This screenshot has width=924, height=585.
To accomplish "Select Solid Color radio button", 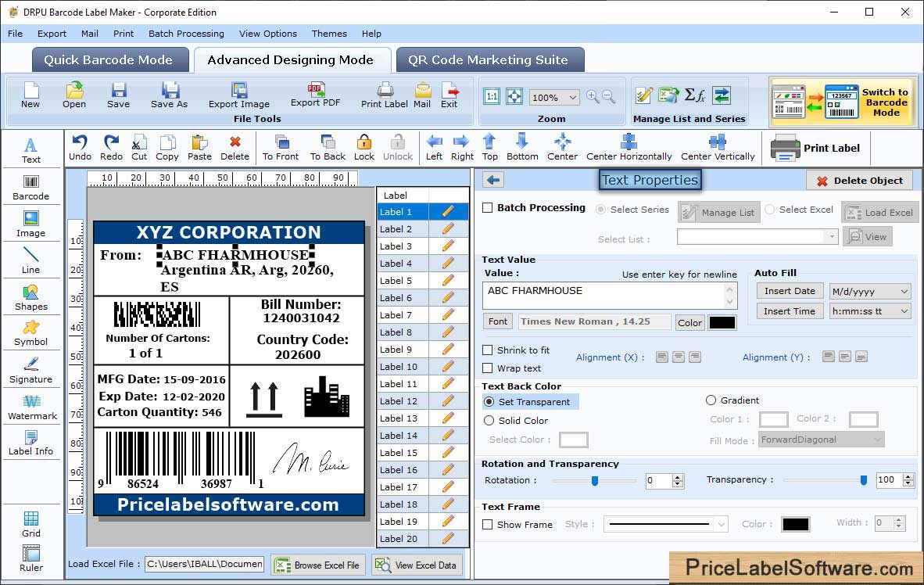I will tap(489, 421).
